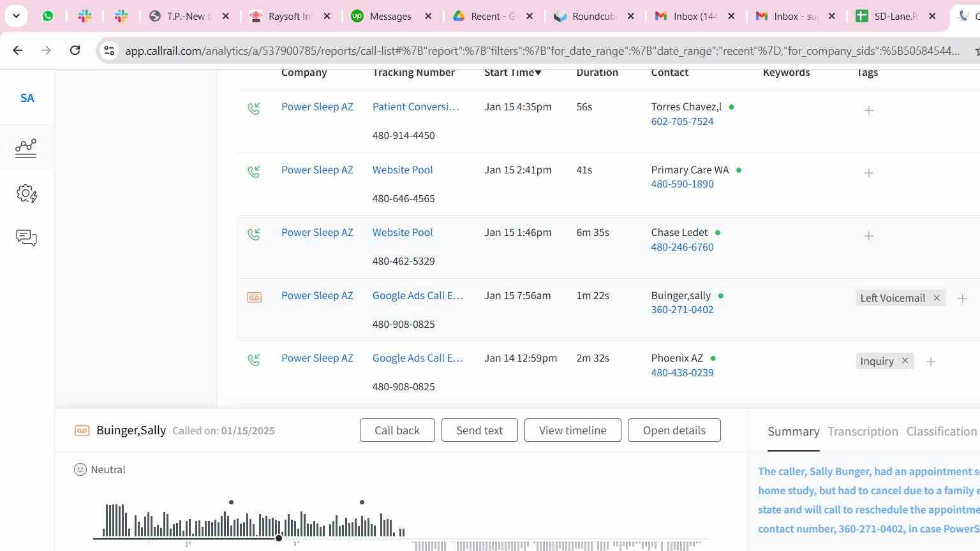Open the settings gear with lightning icon
Screen dimensions: 980x551
pyautogui.click(x=27, y=194)
